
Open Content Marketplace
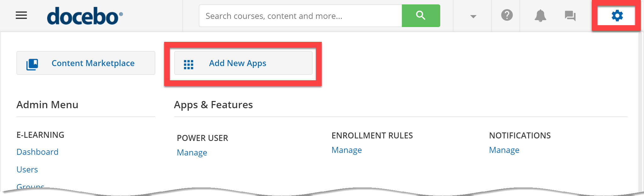tap(86, 63)
